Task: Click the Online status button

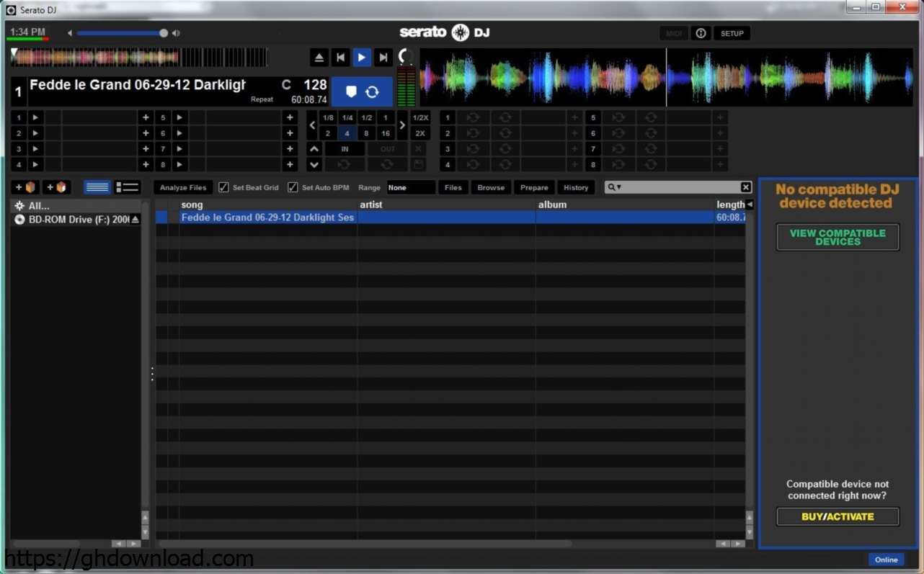Action: pos(886,560)
